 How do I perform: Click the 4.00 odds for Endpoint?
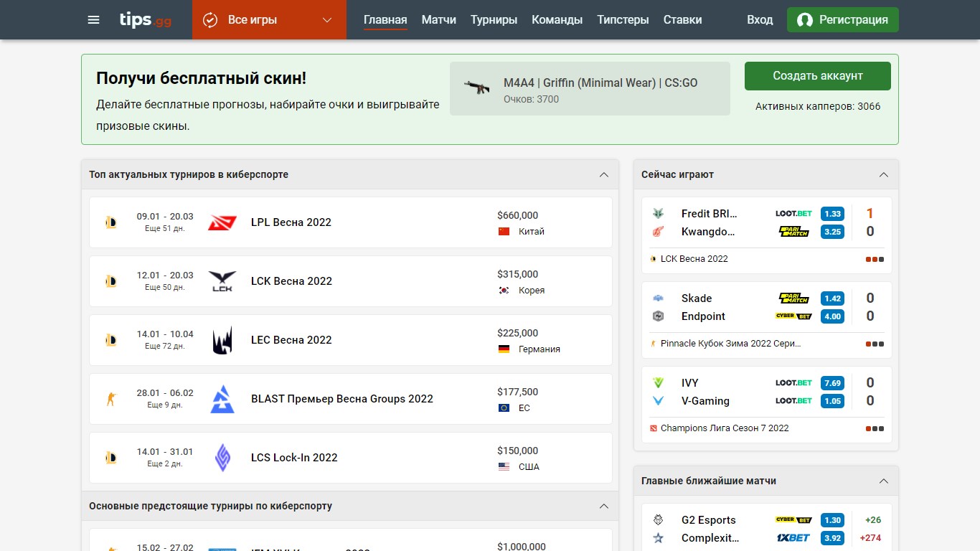pyautogui.click(x=832, y=316)
